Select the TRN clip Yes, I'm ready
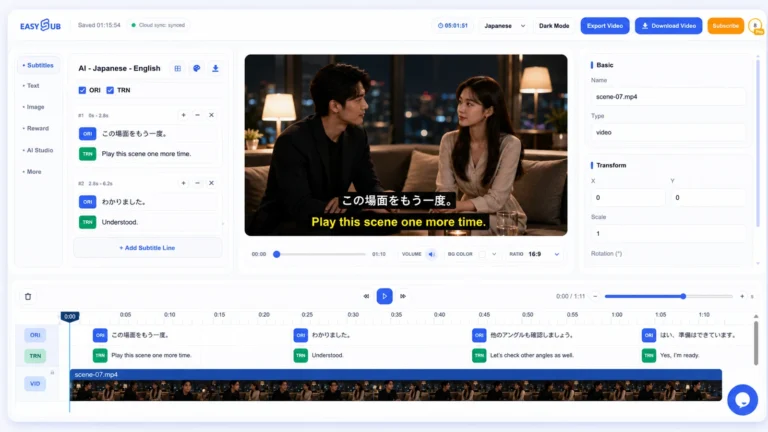Viewport: 768px width, 432px height. coord(671,356)
